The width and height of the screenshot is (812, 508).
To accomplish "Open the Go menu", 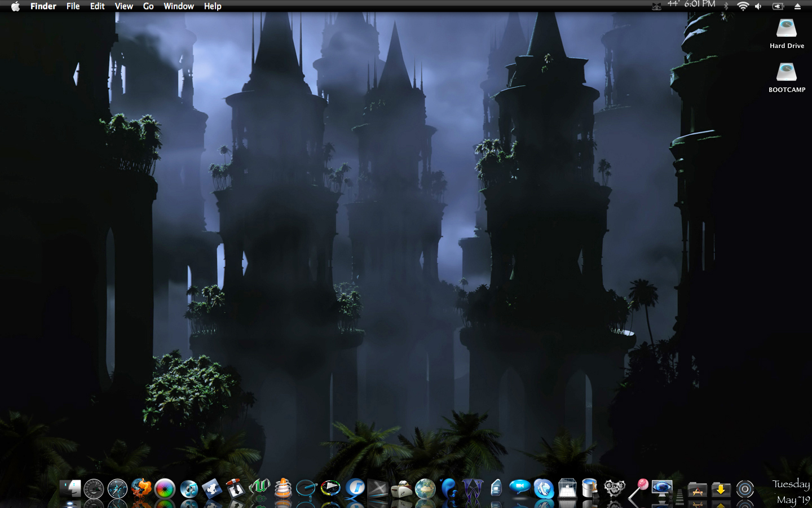I will point(148,6).
